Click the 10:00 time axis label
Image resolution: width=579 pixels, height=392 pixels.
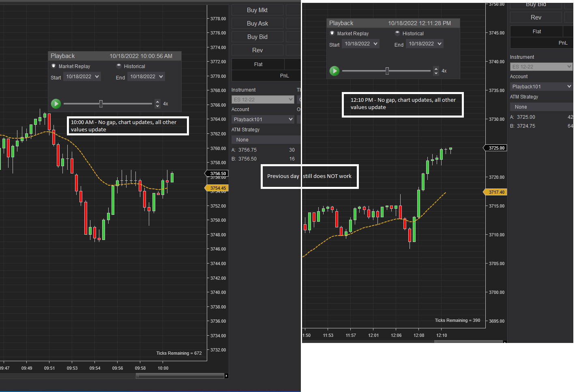point(163,368)
